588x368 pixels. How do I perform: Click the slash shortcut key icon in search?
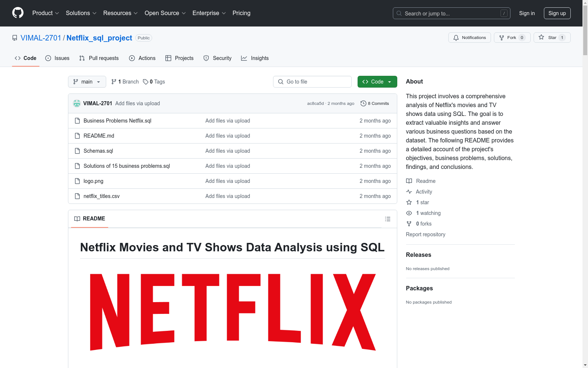click(504, 13)
